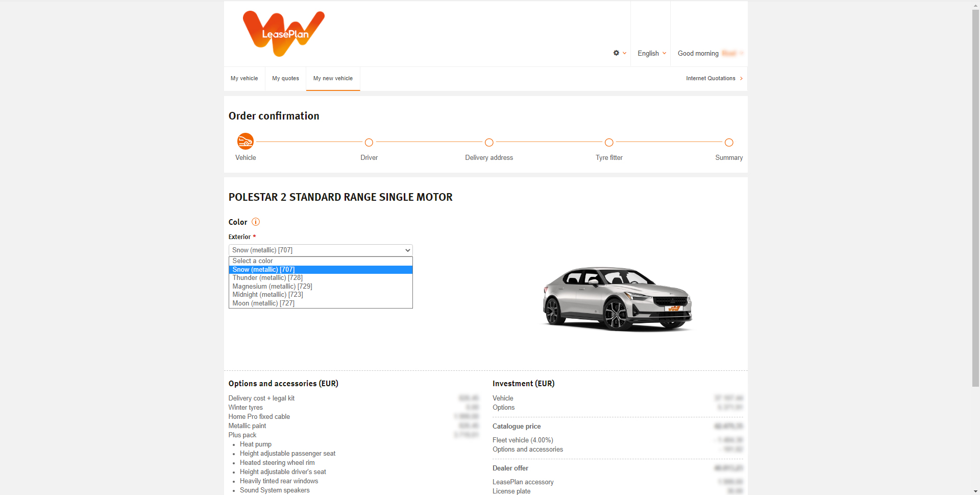Screen dimensions: 980x495
Task: Click 'Heat pump' list item
Action: tap(256, 444)
